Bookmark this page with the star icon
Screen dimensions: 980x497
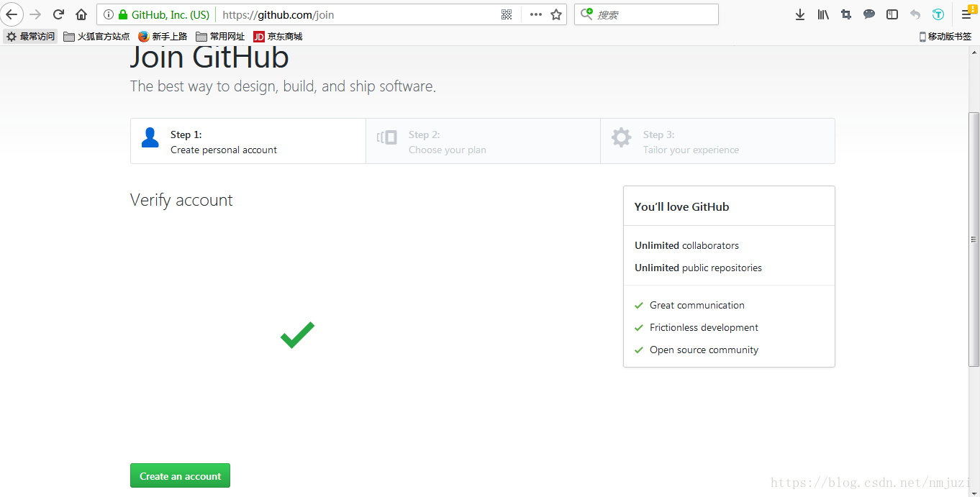(x=556, y=14)
